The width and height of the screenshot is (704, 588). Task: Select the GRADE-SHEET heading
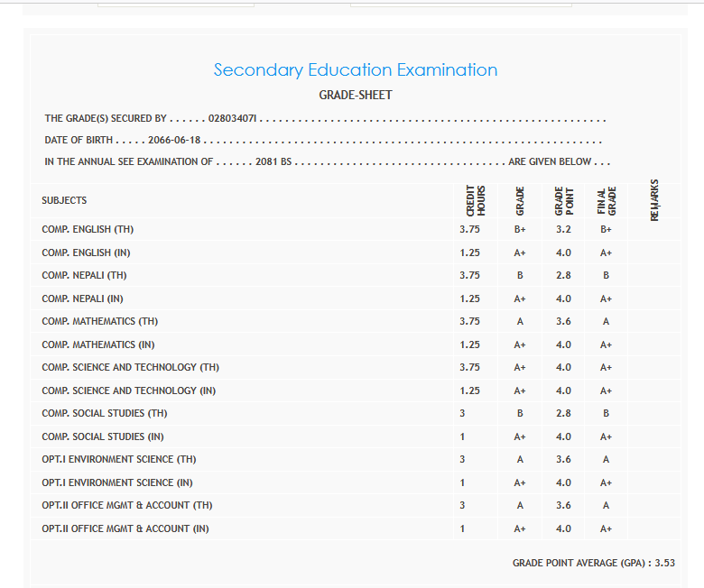(355, 95)
